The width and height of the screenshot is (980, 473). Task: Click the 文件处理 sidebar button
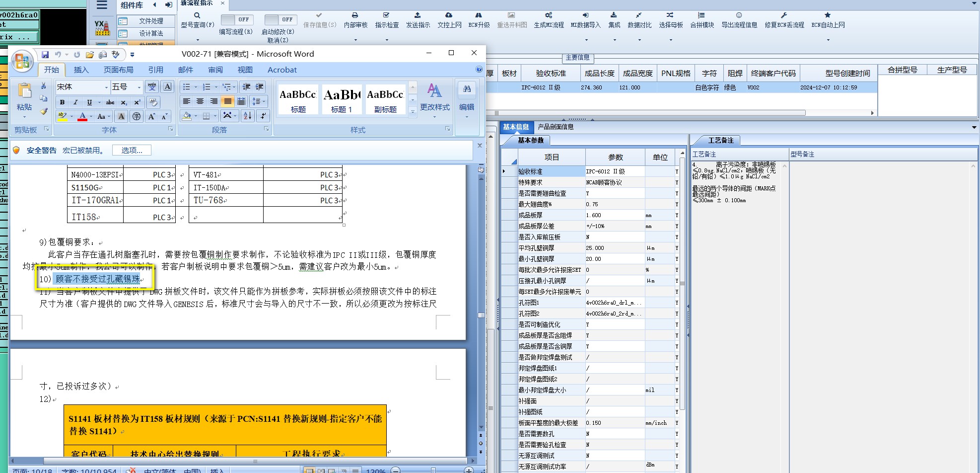147,21
